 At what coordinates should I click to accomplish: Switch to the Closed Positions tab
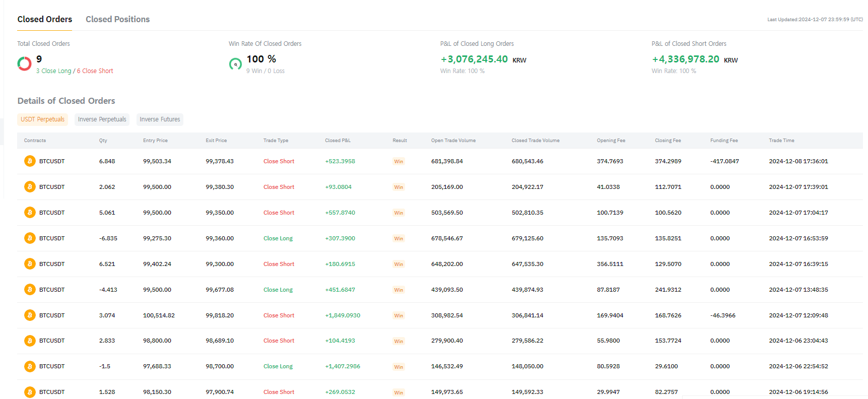(x=117, y=19)
